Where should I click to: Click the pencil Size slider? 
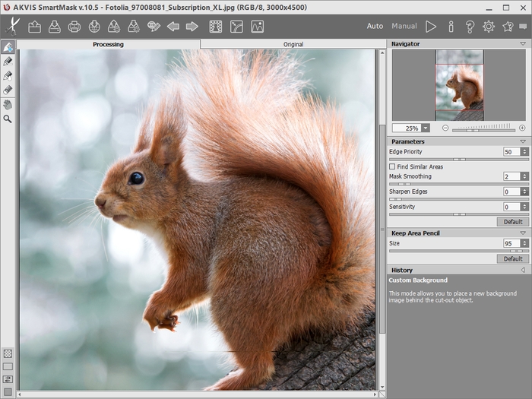coord(459,251)
